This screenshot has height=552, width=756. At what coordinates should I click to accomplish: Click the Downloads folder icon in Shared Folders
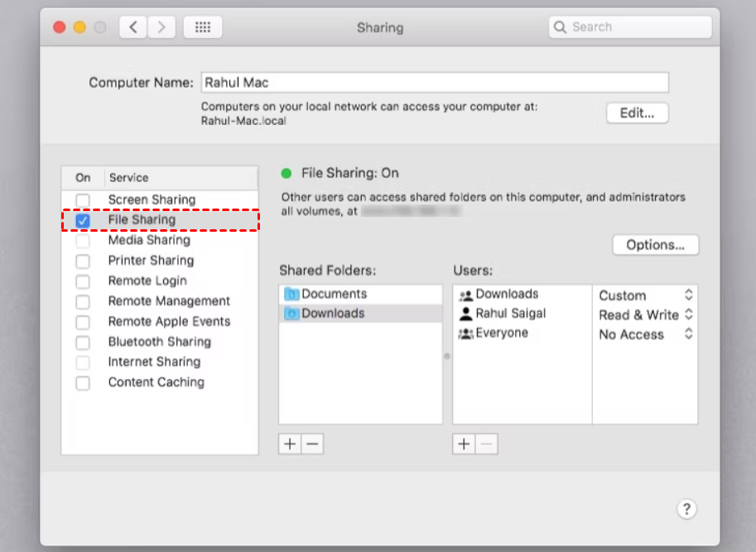[291, 313]
